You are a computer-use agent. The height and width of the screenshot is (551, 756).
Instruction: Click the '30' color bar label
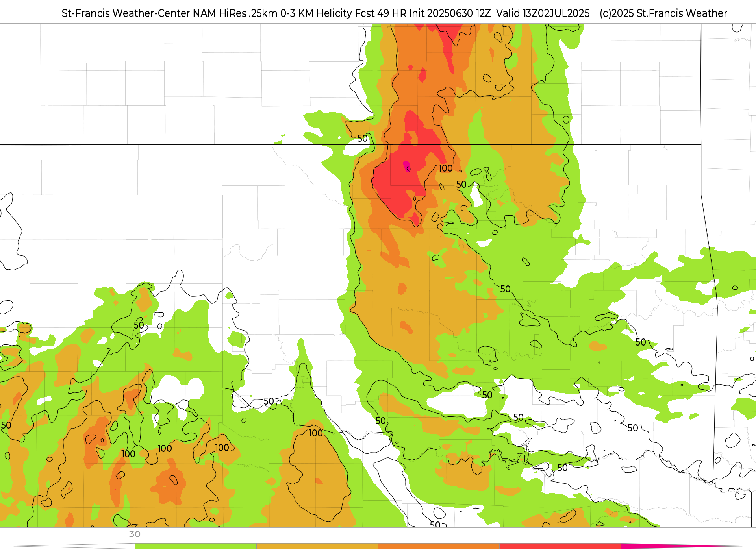[x=135, y=534]
